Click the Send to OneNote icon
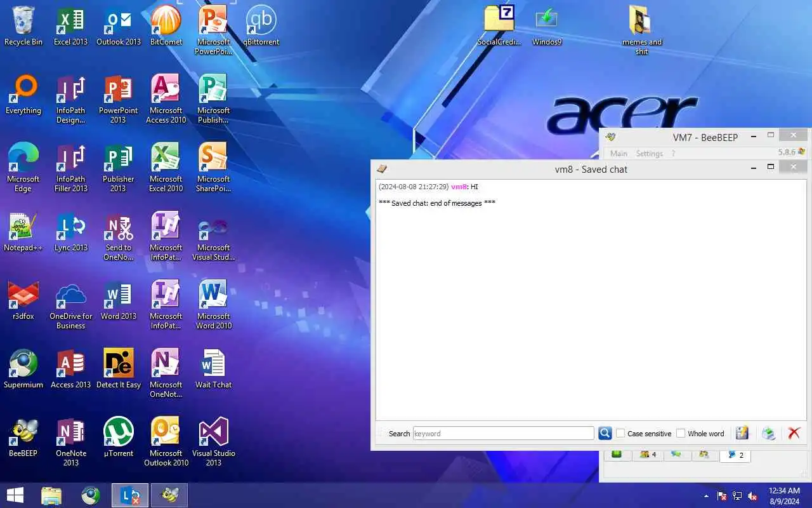Image resolution: width=812 pixels, height=508 pixels. point(119,236)
